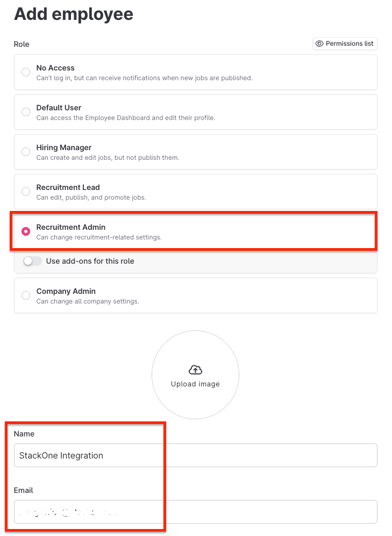Click the cloud upload icon
The image size is (392, 536).
coord(195,370)
